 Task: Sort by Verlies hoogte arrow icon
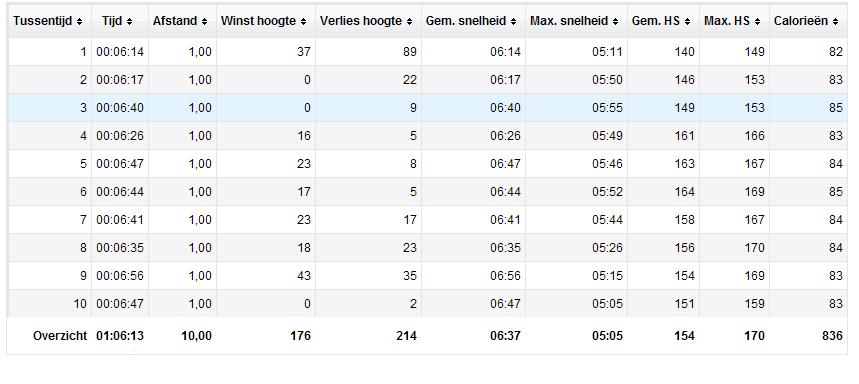(409, 22)
